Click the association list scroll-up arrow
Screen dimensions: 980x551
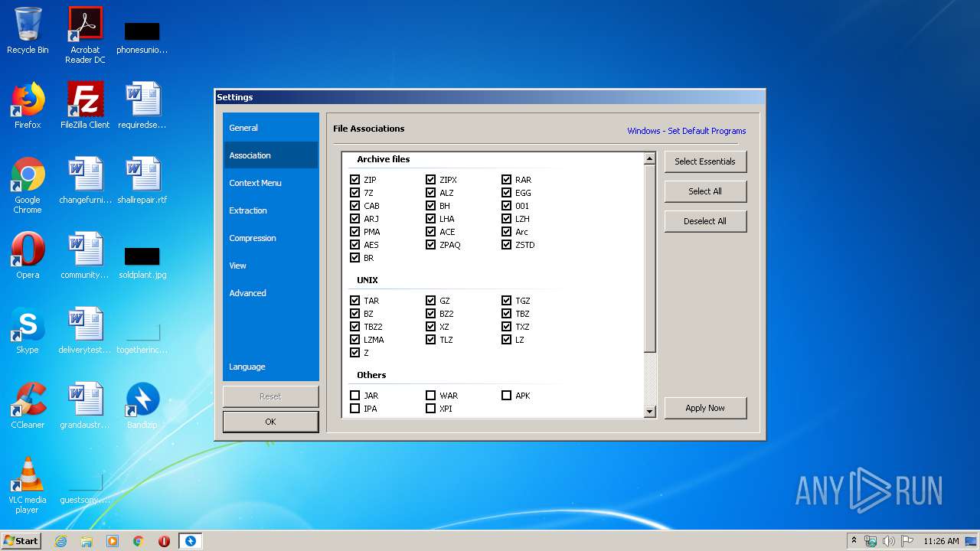pos(650,158)
